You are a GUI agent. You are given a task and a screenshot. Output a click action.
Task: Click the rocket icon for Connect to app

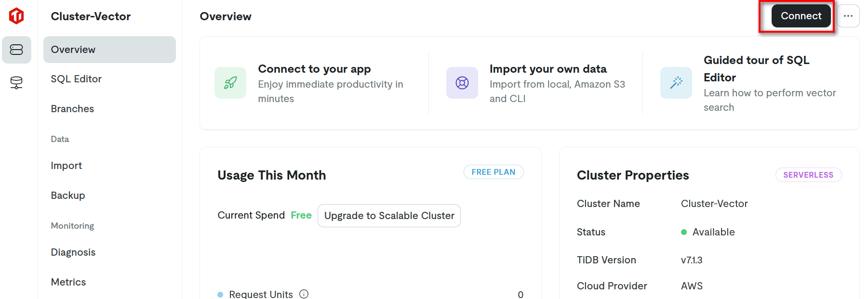[x=230, y=83]
